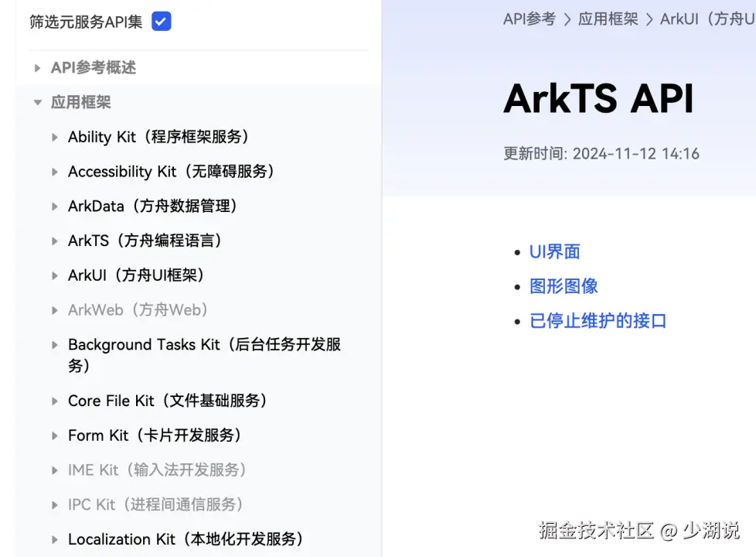This screenshot has height=557, width=756.
Task: Expand the Ability Kit arrow
Action: point(54,137)
